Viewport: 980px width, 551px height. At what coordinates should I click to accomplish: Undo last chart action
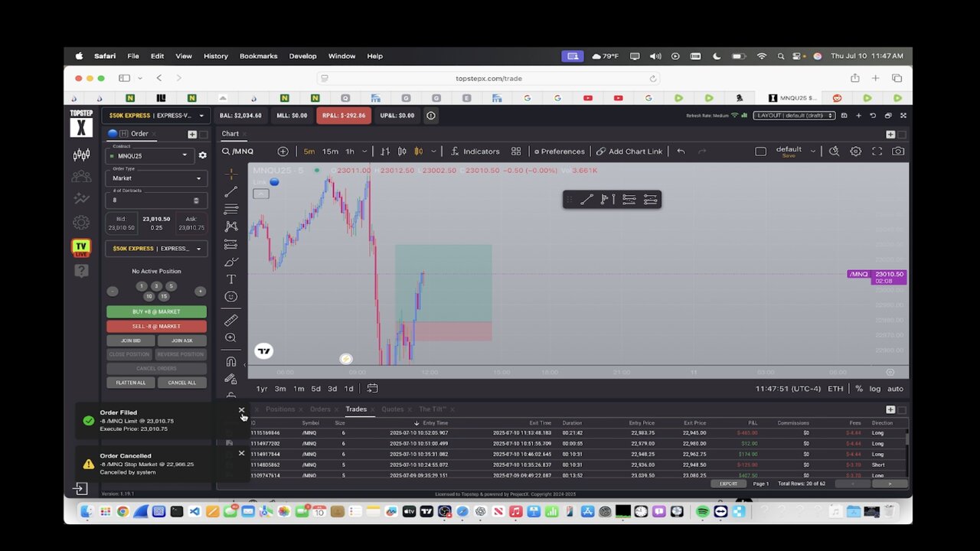[x=681, y=152]
